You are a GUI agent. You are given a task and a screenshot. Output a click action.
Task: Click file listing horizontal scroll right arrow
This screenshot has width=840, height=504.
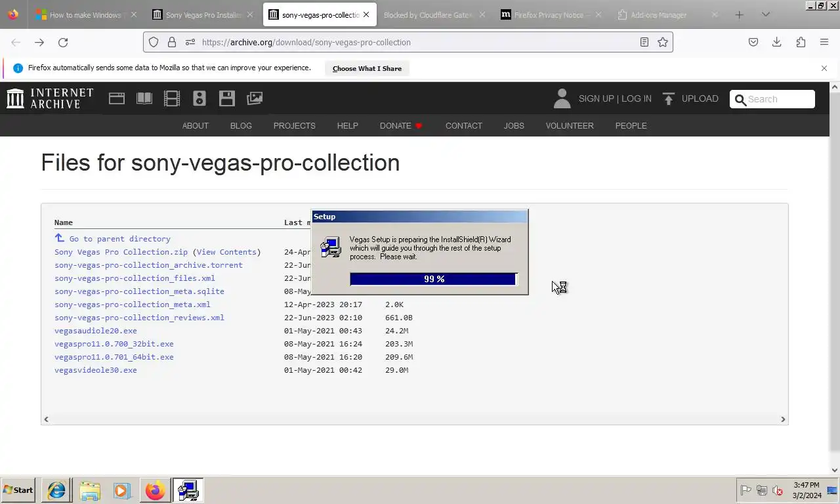783,419
